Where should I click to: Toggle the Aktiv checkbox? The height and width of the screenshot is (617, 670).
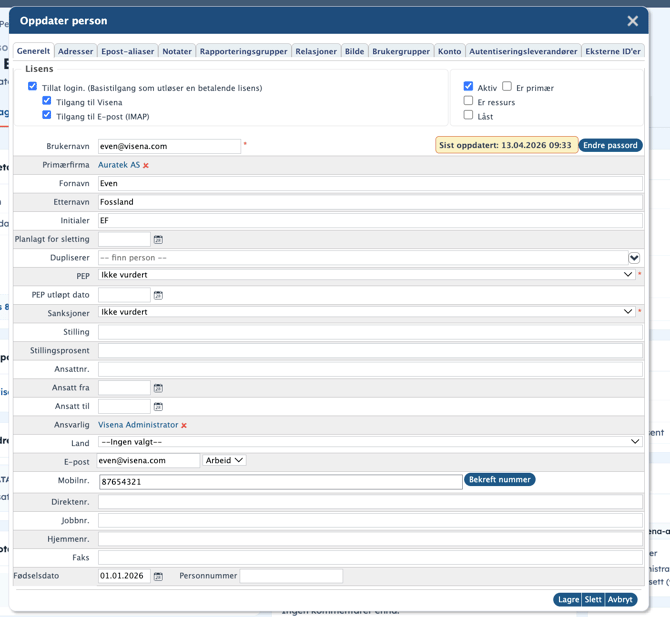click(468, 86)
